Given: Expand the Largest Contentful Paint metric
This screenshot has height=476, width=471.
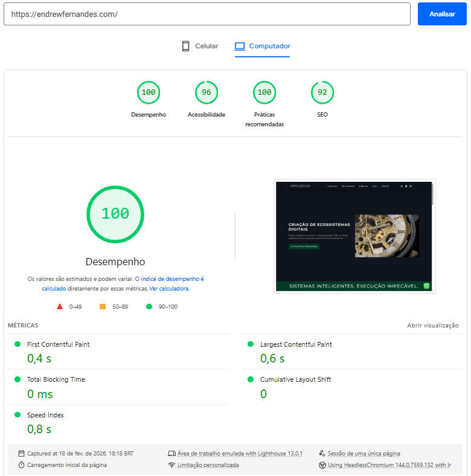Looking at the screenshot, I should tap(296, 344).
